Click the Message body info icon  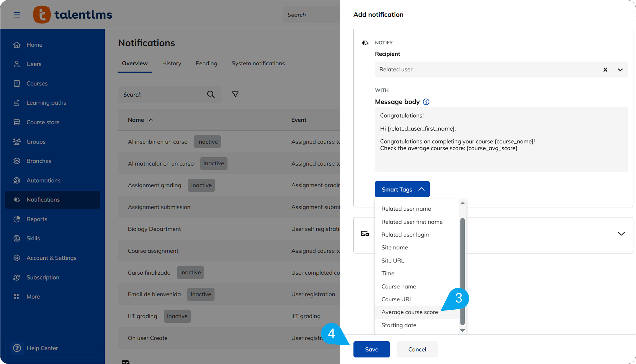[x=426, y=102]
